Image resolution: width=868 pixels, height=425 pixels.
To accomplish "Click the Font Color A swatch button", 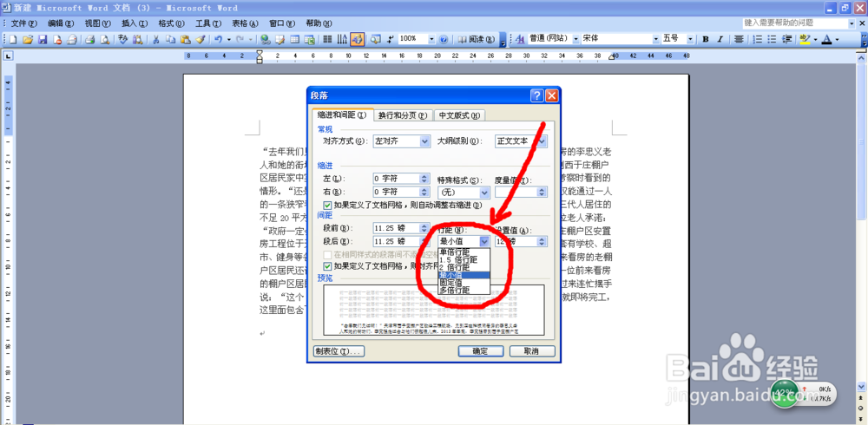I will tap(827, 39).
